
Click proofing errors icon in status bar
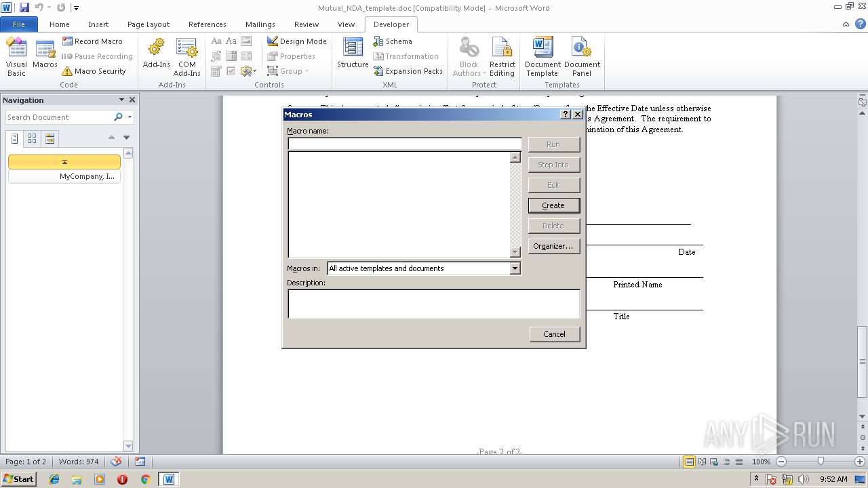tap(117, 462)
